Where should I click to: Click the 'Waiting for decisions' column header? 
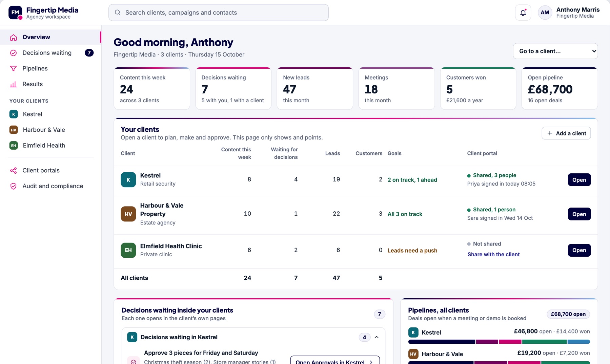click(x=284, y=153)
